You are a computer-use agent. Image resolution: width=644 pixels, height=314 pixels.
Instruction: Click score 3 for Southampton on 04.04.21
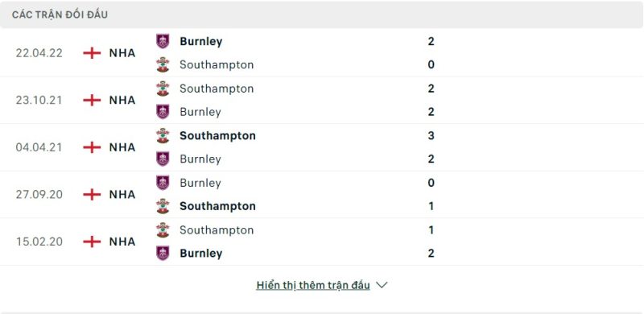[x=431, y=135]
